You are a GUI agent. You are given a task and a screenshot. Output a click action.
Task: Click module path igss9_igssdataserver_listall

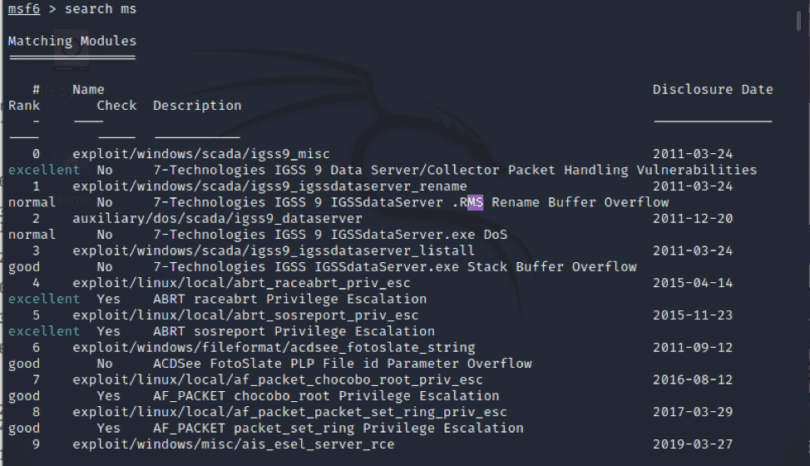coord(273,251)
